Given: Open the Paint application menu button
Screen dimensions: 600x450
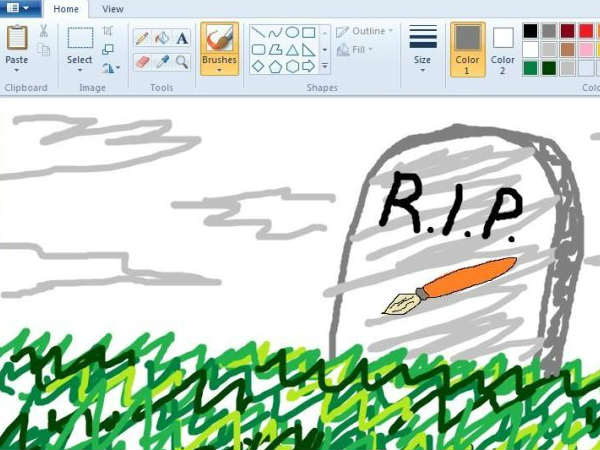Looking at the screenshot, I should pyautogui.click(x=19, y=8).
